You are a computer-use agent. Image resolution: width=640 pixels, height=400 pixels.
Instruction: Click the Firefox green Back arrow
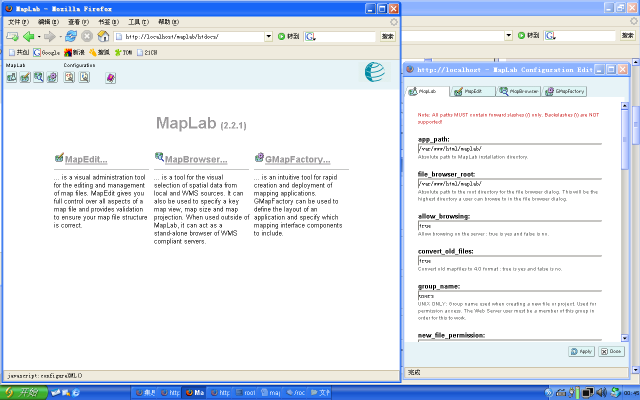[29, 37]
